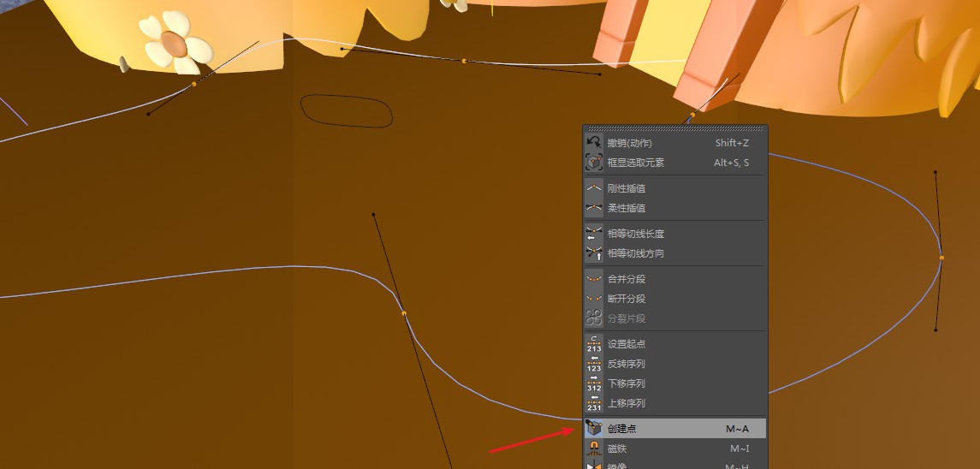980x469 pixels.
Task: Choose 上移序列 move up sequence
Action: (x=674, y=403)
